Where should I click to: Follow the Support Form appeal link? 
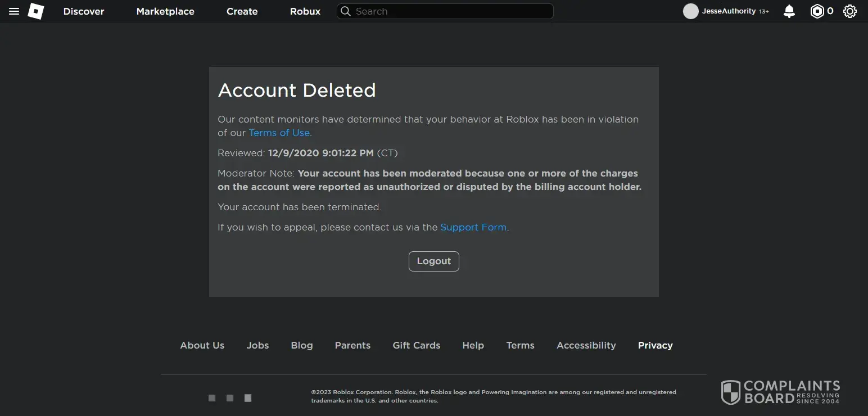pos(473,228)
